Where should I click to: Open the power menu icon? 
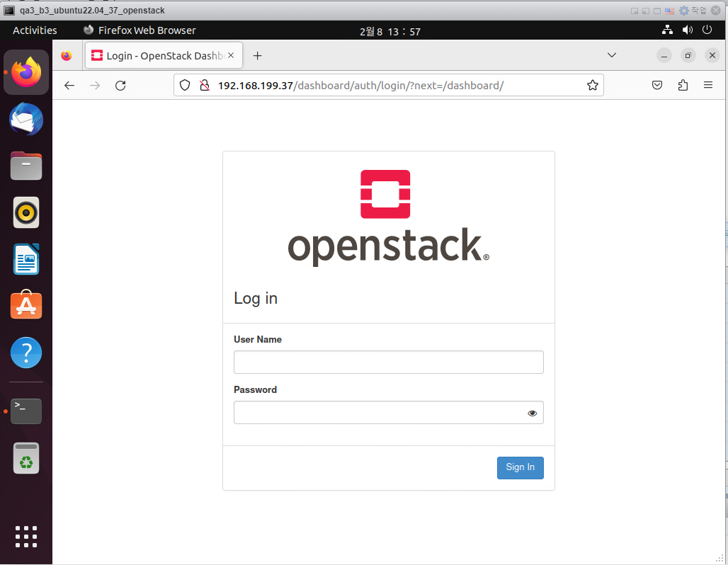click(707, 30)
